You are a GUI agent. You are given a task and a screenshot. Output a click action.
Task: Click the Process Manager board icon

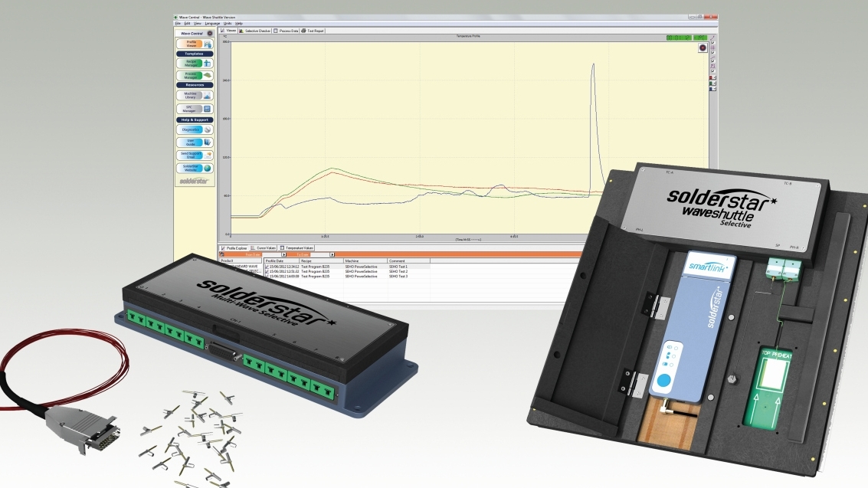(207, 75)
